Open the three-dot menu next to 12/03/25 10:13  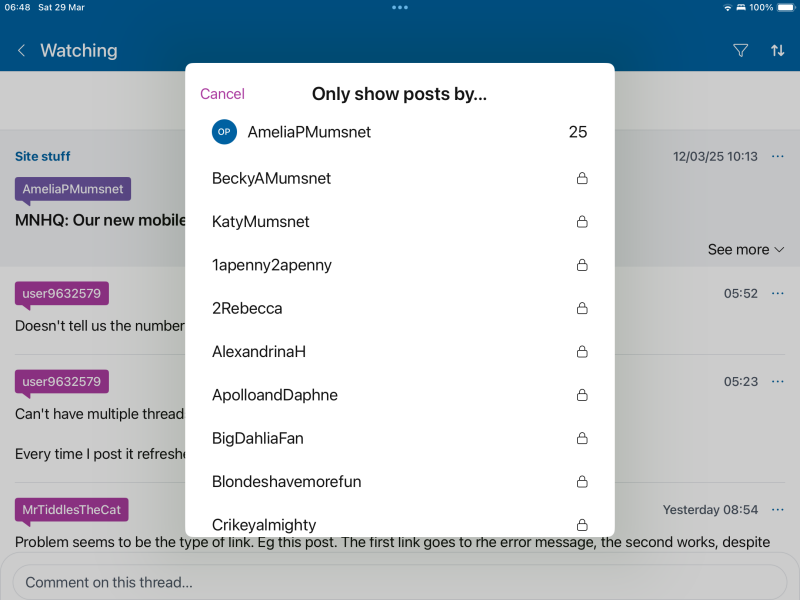coord(778,156)
